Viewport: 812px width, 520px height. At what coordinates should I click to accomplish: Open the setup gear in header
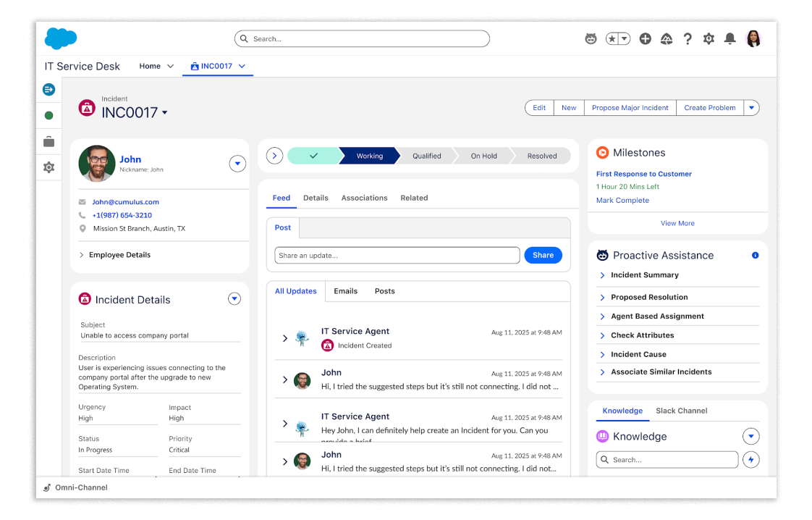point(709,39)
